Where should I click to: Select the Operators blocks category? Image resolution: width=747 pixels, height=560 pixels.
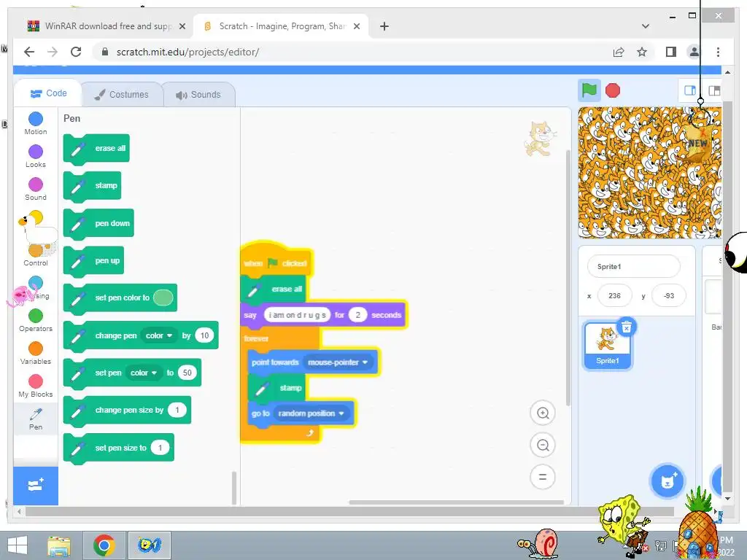click(x=36, y=321)
